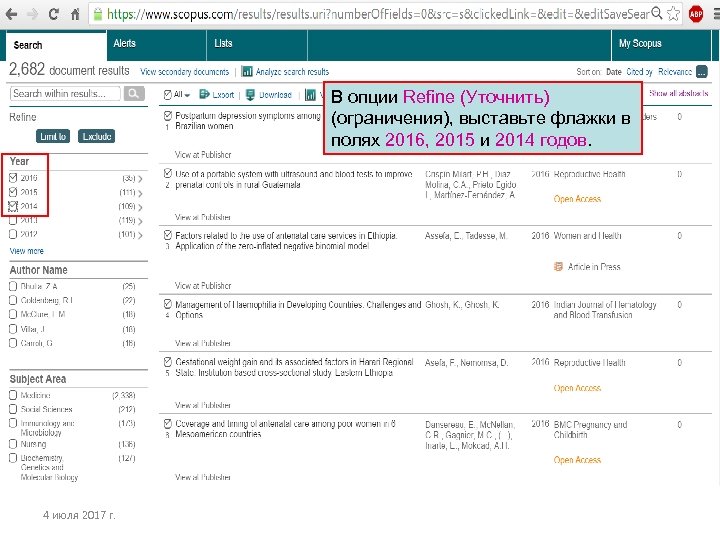This screenshot has width=720, height=540.
Task: Open the Postpartum depression symptoms article
Action: [248, 121]
